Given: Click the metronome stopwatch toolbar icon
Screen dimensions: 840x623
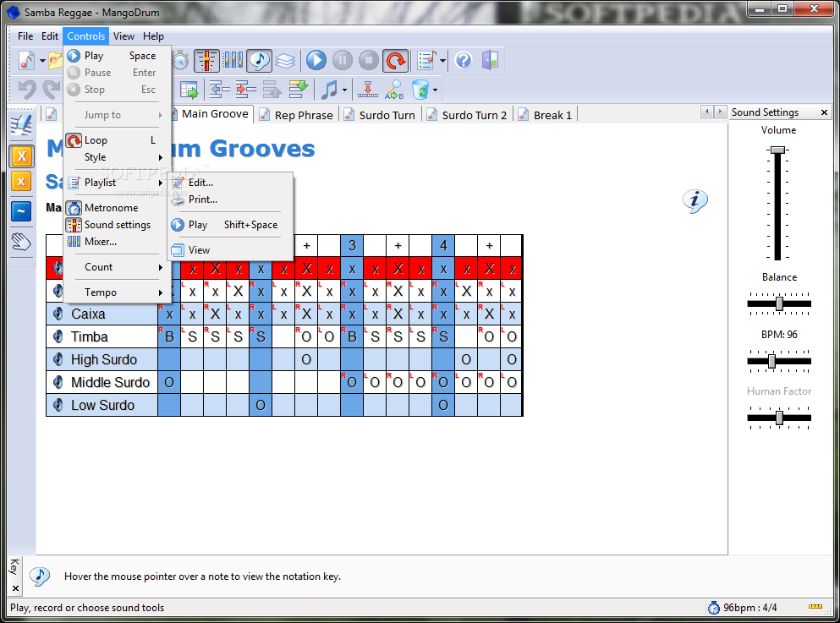Looking at the screenshot, I should click(x=181, y=61).
